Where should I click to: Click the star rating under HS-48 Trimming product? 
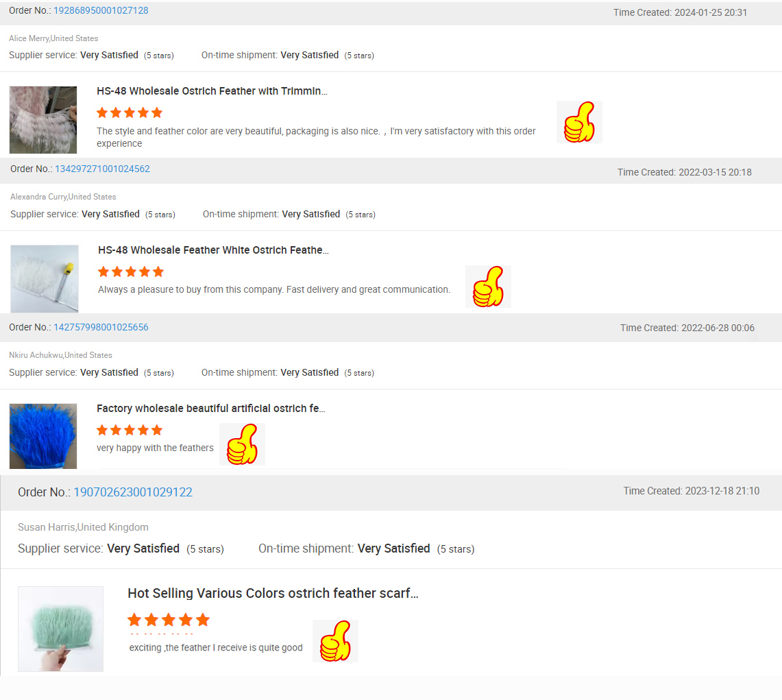[130, 112]
